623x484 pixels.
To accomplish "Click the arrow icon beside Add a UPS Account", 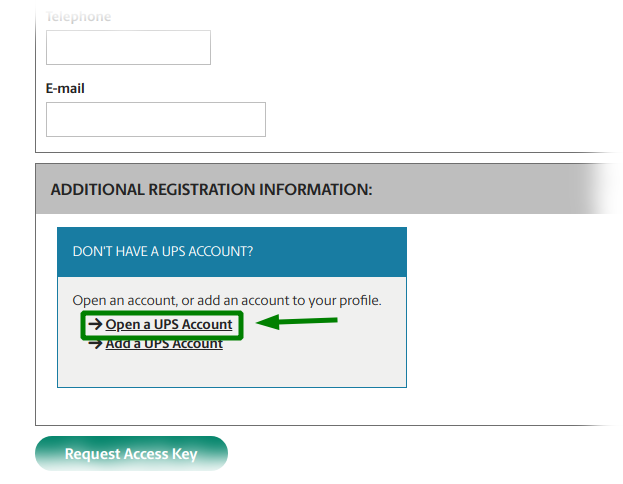I will click(95, 344).
